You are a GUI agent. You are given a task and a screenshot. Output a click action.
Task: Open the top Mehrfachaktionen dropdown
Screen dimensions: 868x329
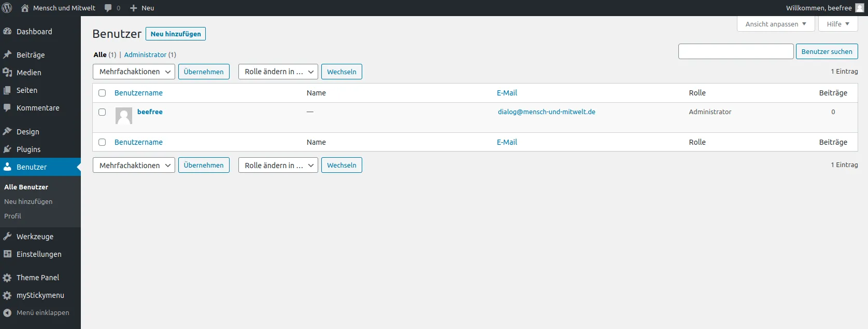[134, 72]
